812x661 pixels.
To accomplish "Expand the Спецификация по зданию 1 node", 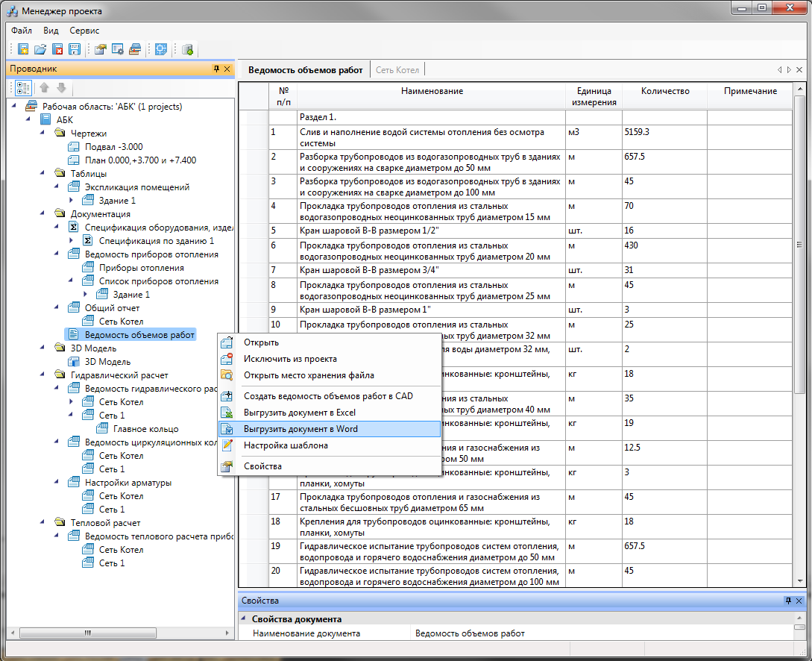I will [72, 240].
